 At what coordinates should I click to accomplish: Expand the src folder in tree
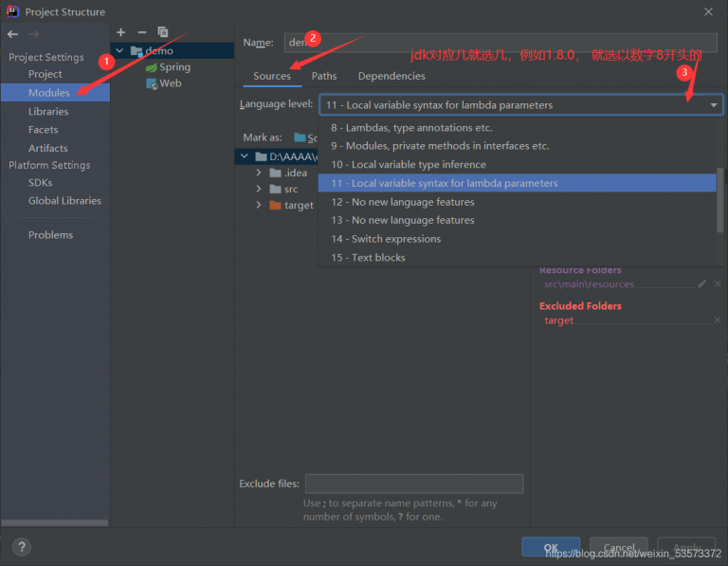tap(260, 189)
